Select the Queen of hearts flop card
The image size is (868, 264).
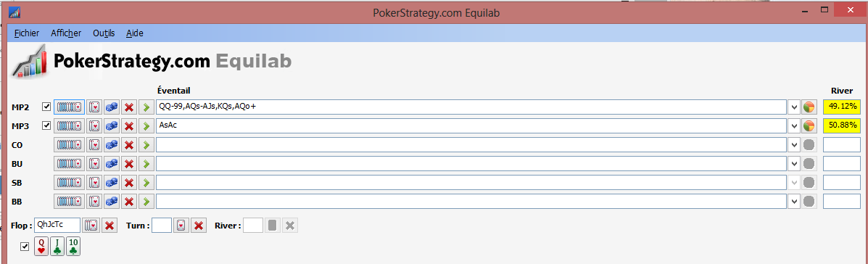tap(41, 247)
